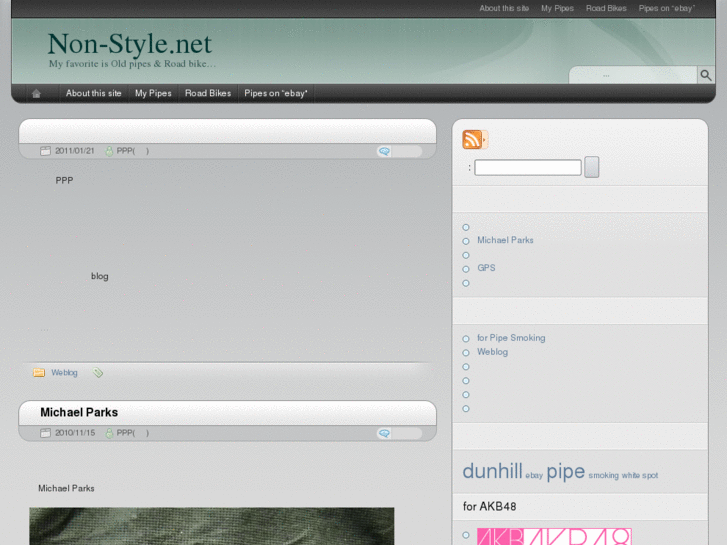The image size is (727, 545).
Task: Open for Pipe Smoking category in sidebar
Action: pos(511,338)
